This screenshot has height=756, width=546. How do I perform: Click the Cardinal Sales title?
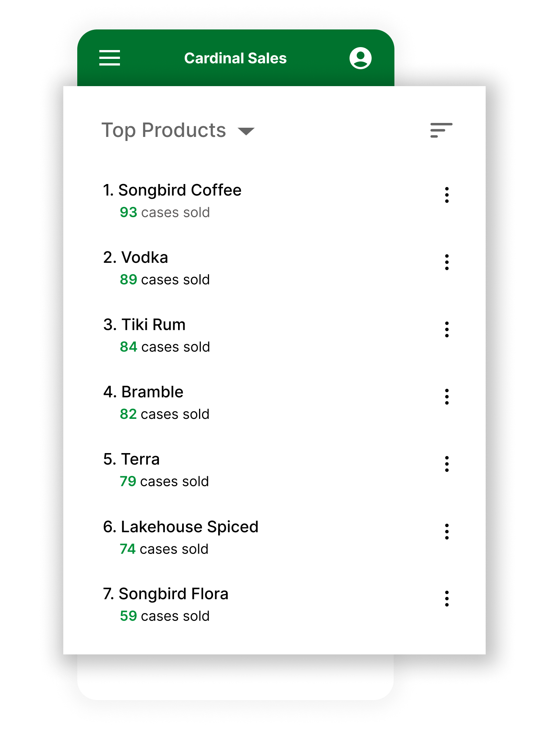click(235, 58)
